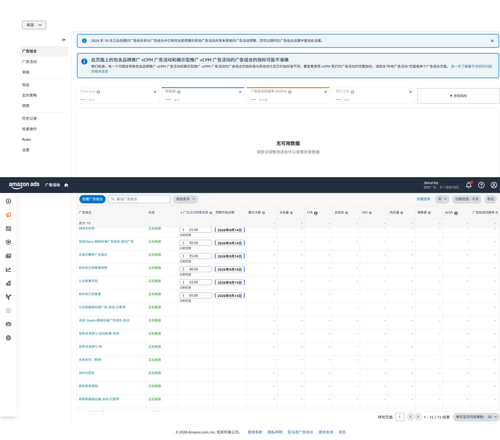This screenshot has width=500, height=440.
Task: Dismiss the October 2024 notice banner
Action: [492, 41]
